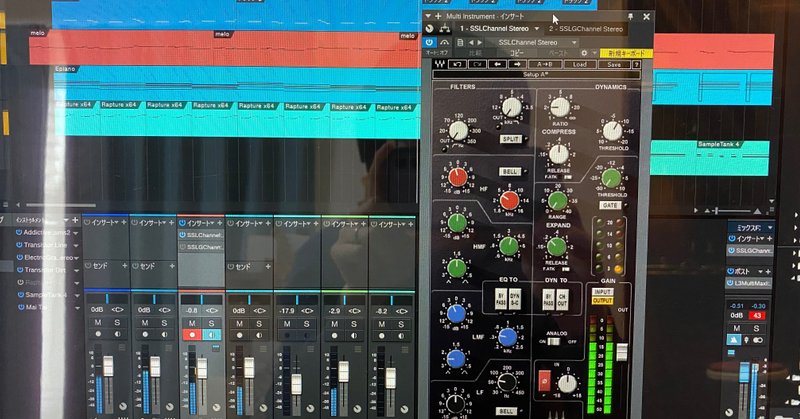Select SSLChannel insert in mixer channel

tap(201, 235)
